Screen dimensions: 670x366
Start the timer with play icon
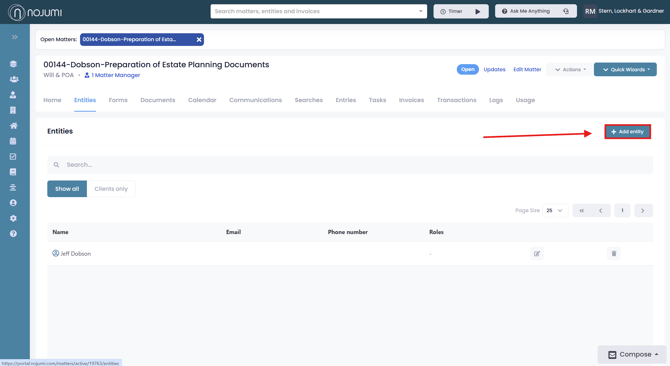coord(478,12)
